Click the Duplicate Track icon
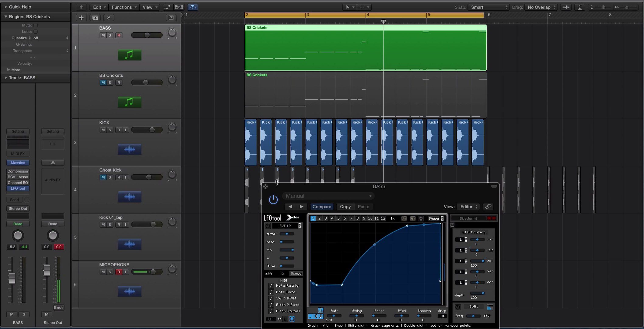The width and height of the screenshot is (644, 329). click(95, 18)
